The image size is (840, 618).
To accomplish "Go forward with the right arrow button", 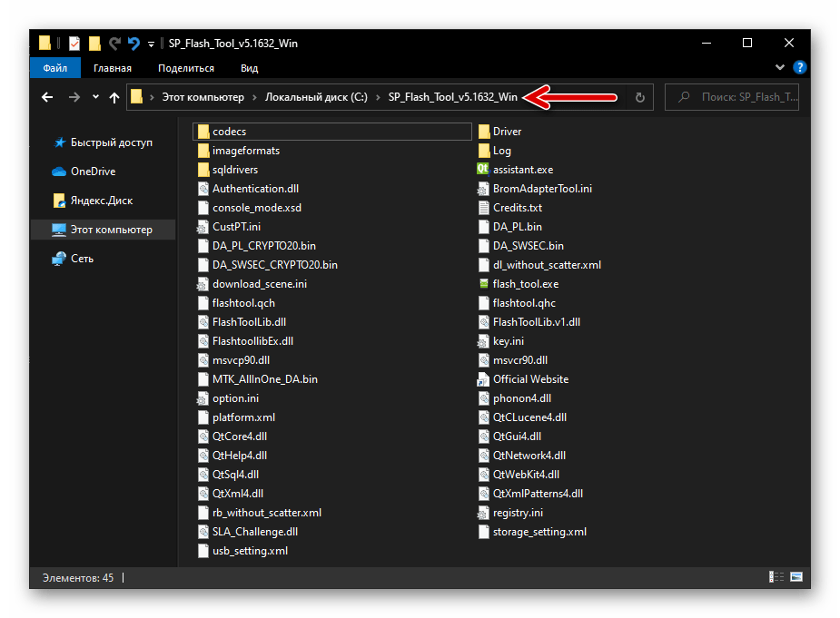I will (x=74, y=97).
